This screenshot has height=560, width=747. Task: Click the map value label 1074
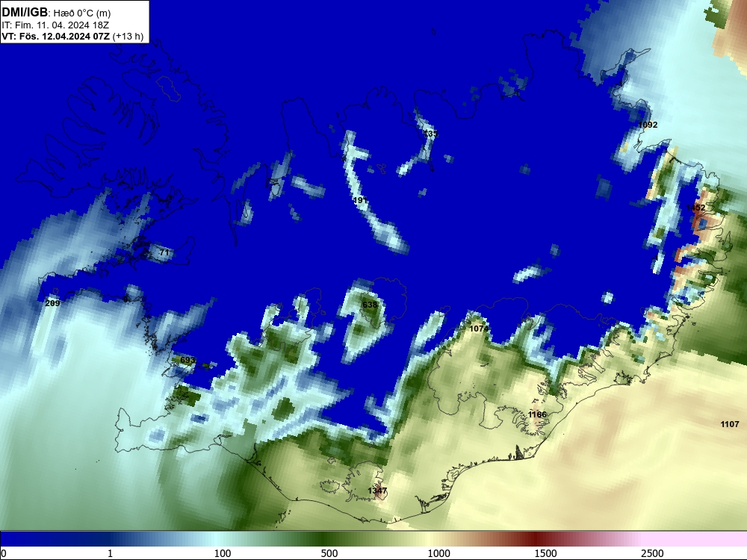(x=479, y=329)
